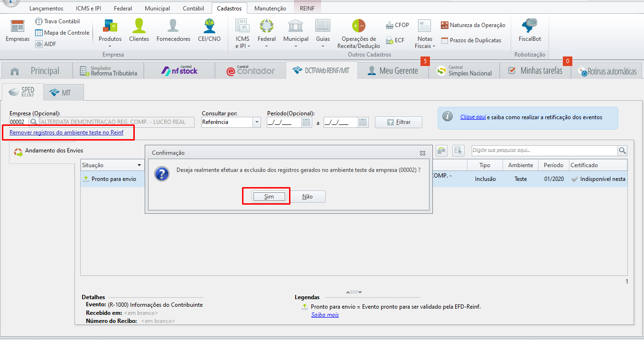Open Natureza da Operação

pyautogui.click(x=473, y=25)
